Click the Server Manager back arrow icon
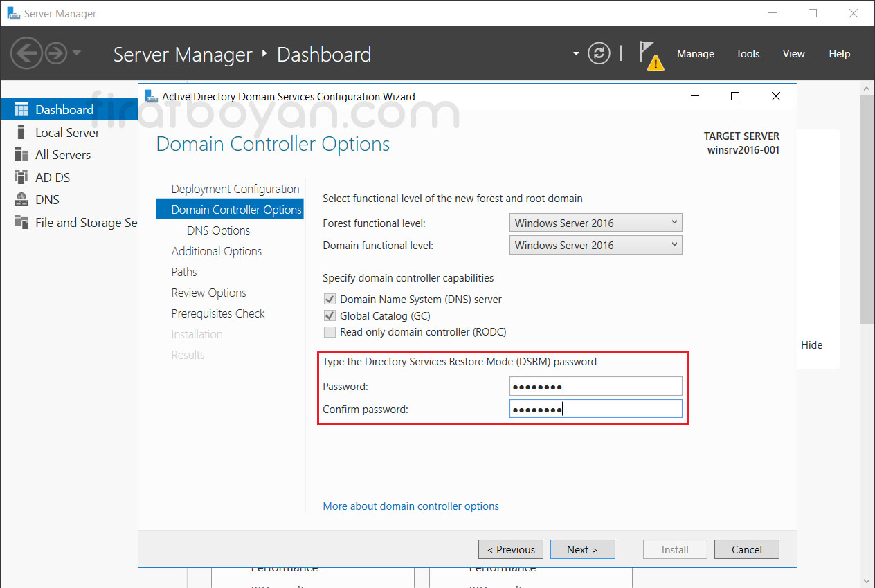The image size is (875, 588). pos(26,53)
